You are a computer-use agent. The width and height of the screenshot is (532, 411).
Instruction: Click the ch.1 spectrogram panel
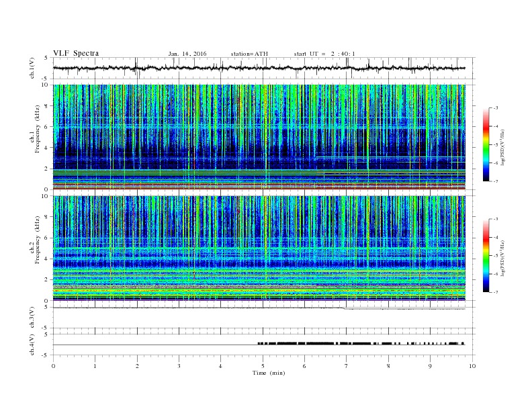tap(259, 138)
